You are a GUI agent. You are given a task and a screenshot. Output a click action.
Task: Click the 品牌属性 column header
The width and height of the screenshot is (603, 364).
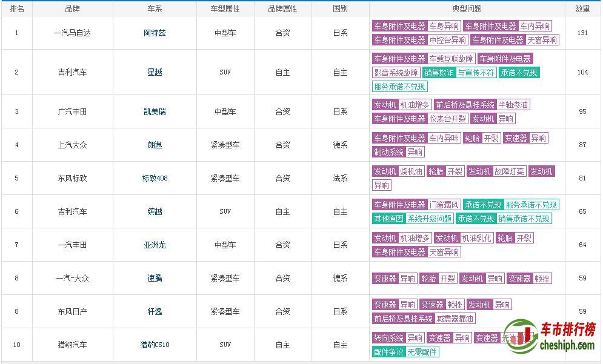tap(282, 9)
